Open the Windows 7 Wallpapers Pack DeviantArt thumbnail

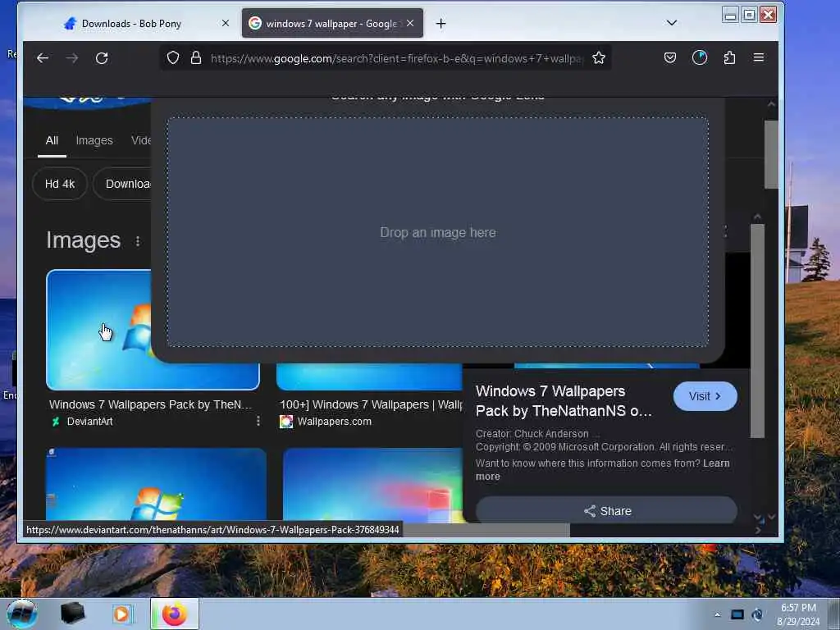(x=98, y=330)
